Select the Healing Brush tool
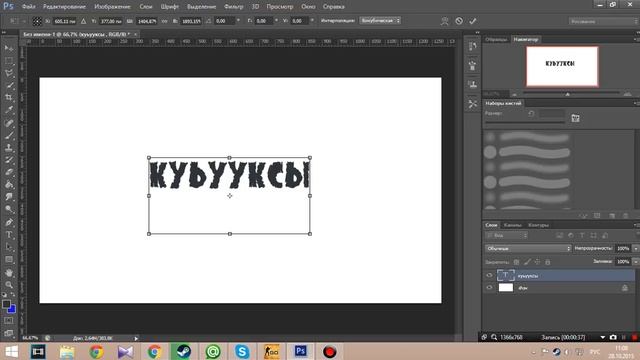The width and height of the screenshot is (640, 360). (9, 122)
